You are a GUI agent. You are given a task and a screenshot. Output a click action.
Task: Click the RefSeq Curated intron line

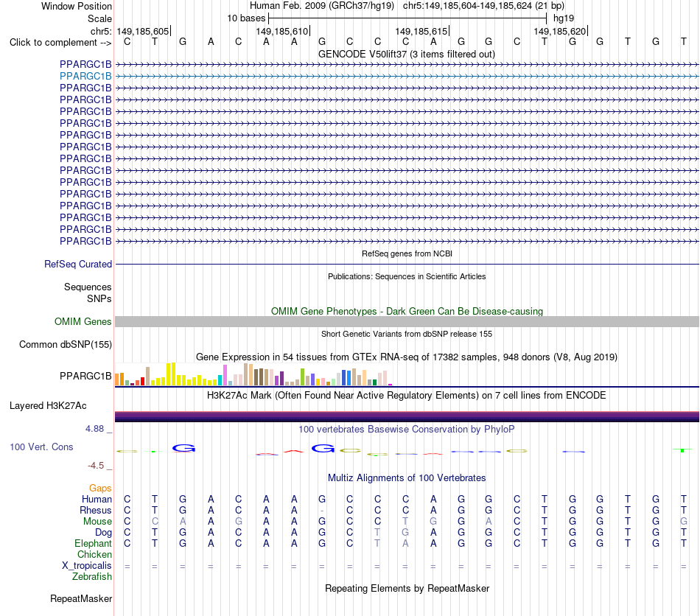tap(407, 265)
